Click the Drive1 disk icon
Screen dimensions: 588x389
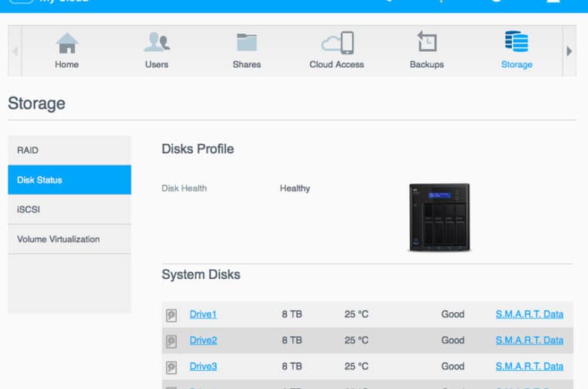tap(171, 314)
